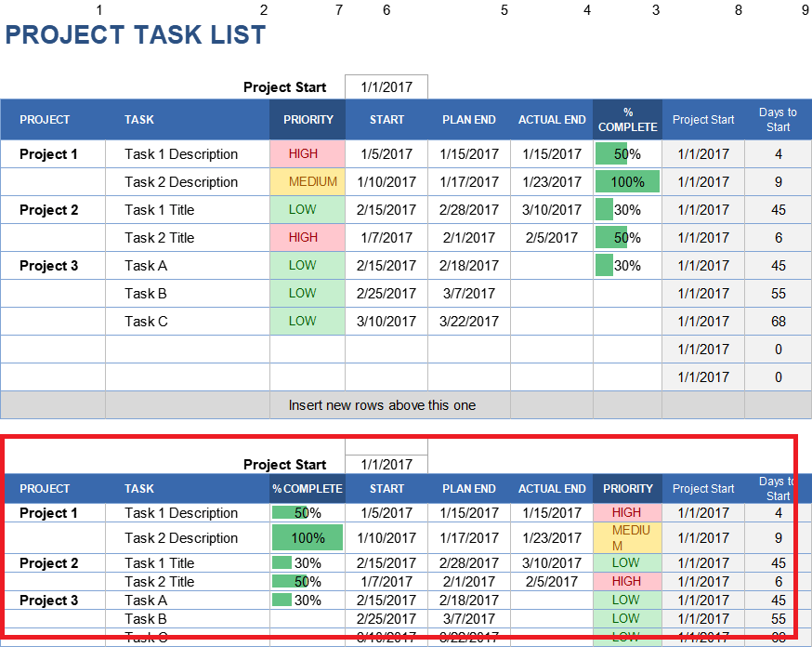Click the lower table's Project Start date cell
Screen dimensions: 812x647
[386, 465]
